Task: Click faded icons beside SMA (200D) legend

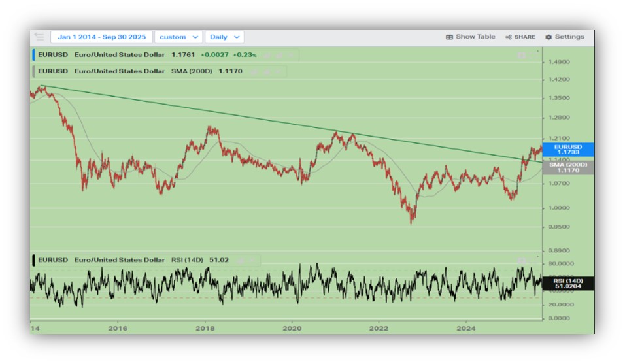Action: (x=269, y=71)
